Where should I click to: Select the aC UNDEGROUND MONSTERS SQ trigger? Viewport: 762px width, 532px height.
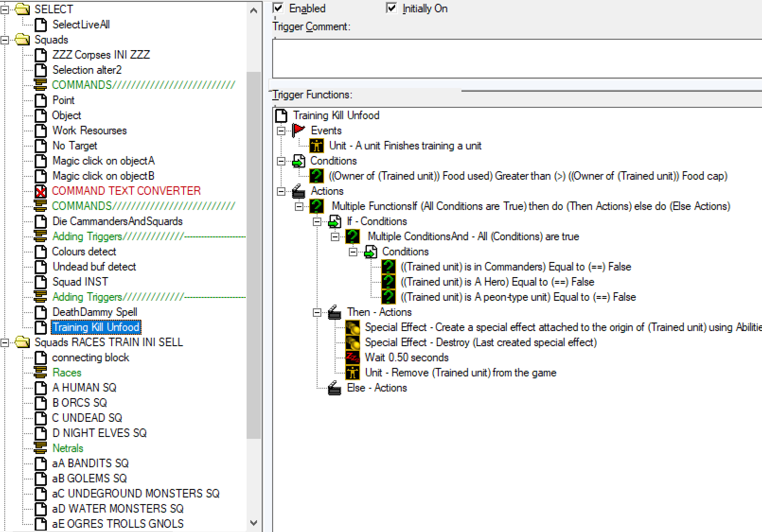point(136,494)
